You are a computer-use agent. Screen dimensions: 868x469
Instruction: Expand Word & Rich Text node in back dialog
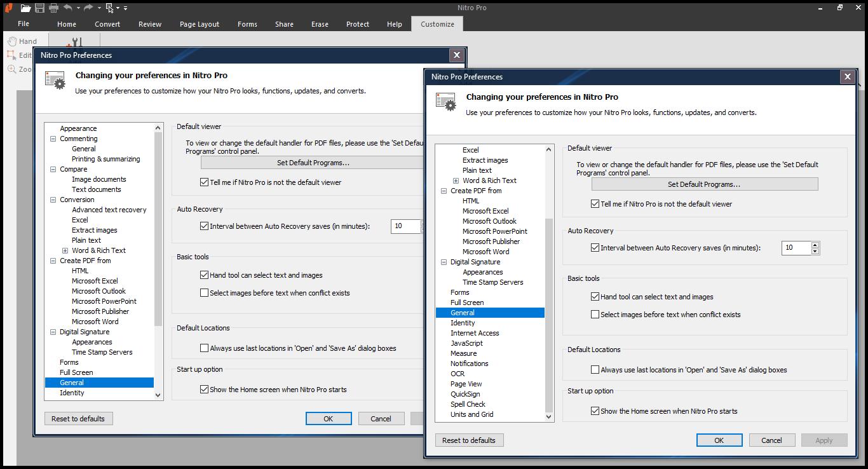(x=65, y=250)
